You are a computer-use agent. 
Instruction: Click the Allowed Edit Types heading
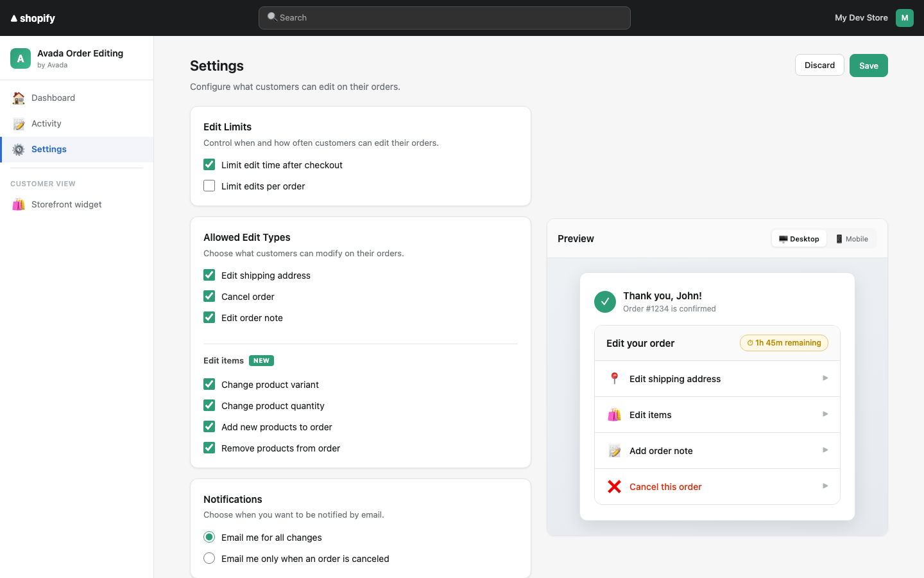247,238
